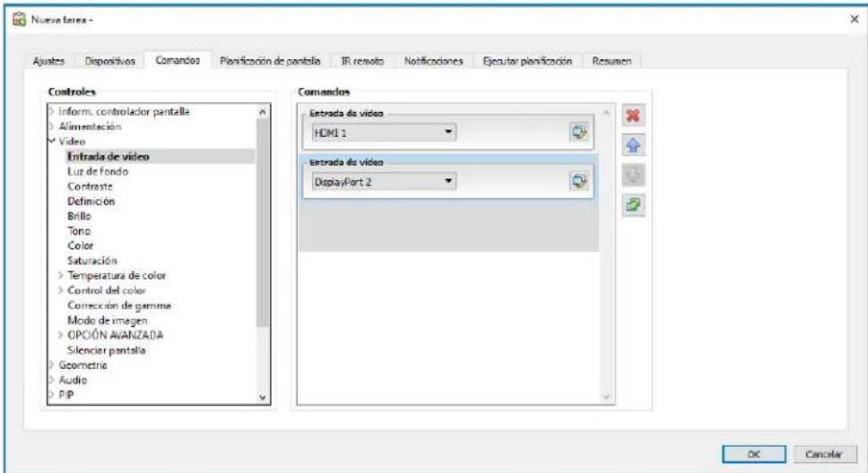The height and width of the screenshot is (473, 868).
Task: Click the icon next to the HDMI 1 dropdown
Action: 579,133
